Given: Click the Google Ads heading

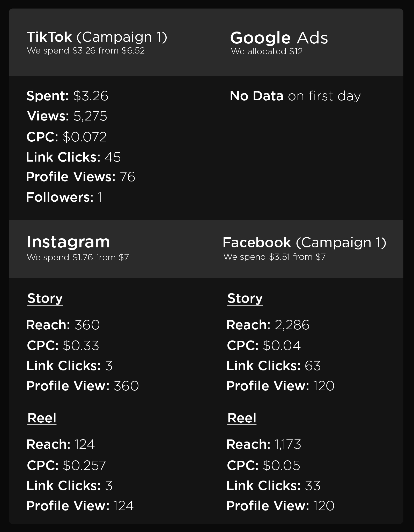Looking at the screenshot, I should 279,38.
